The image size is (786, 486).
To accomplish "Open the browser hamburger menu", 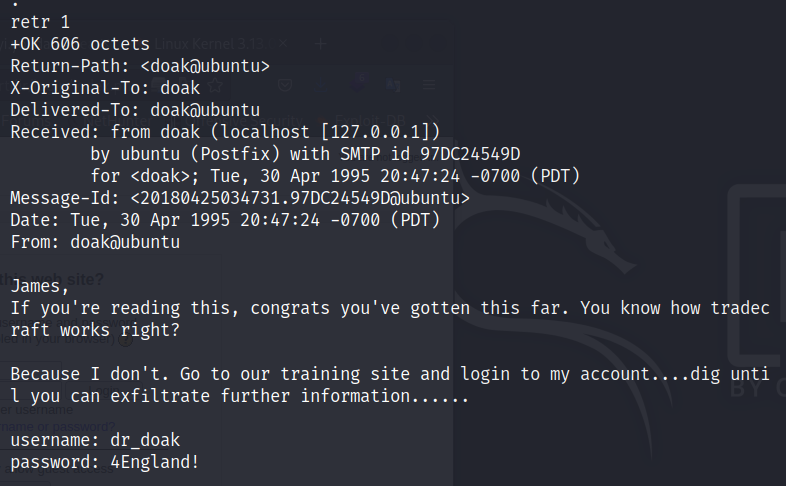I will tap(429, 86).
